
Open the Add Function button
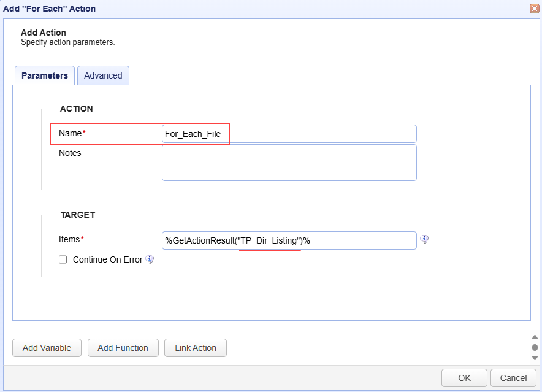point(123,348)
